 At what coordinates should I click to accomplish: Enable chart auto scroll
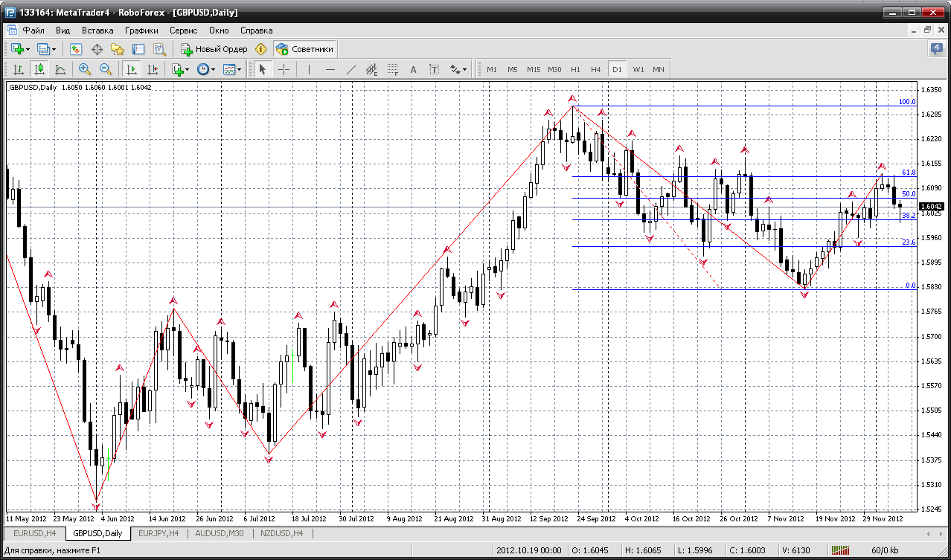pos(132,69)
